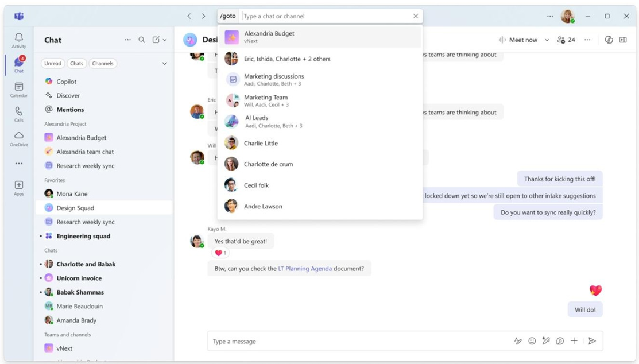Image resolution: width=639 pixels, height=364 pixels.
Task: Toggle the Channels filter chip
Action: pyautogui.click(x=102, y=64)
